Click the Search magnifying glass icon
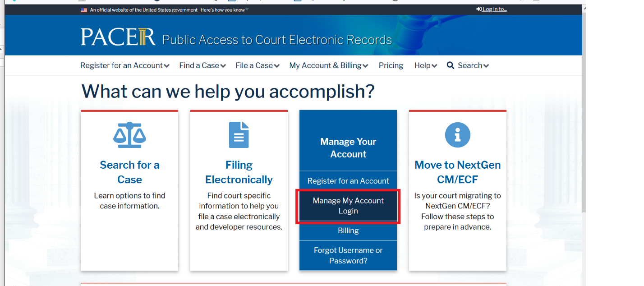The image size is (644, 286). (451, 65)
